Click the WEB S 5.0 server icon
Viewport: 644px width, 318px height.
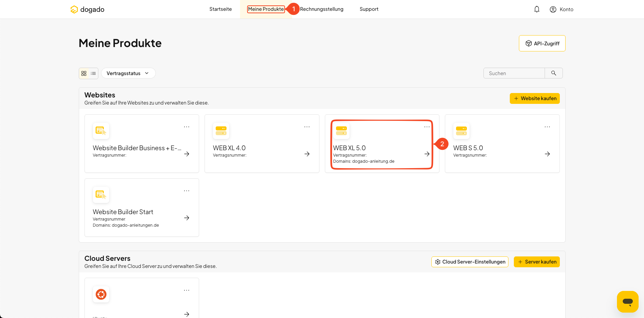pyautogui.click(x=461, y=131)
